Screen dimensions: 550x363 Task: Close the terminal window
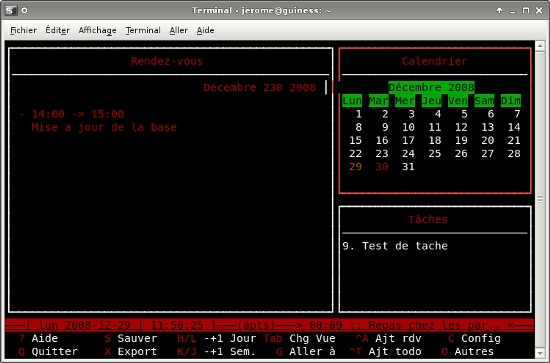tap(539, 11)
